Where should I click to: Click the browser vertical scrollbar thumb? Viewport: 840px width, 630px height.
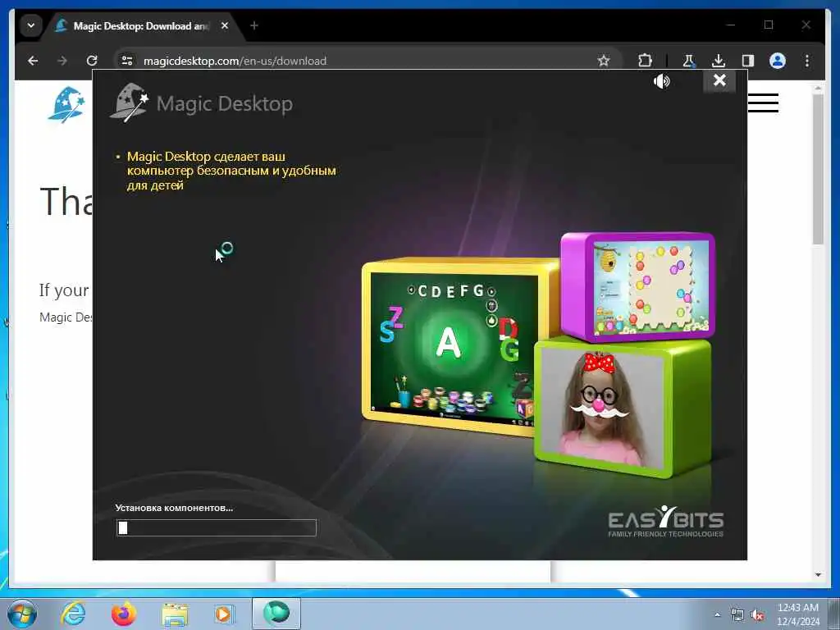click(818, 170)
